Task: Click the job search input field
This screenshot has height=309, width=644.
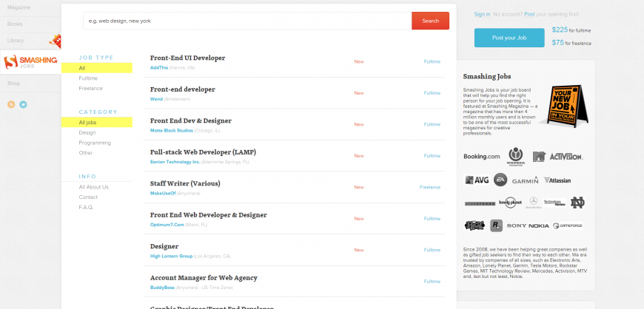Action: (247, 21)
